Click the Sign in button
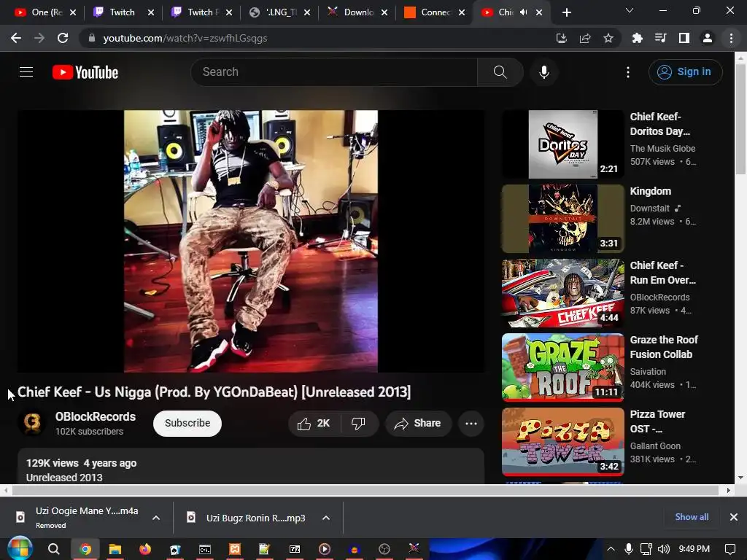747x560 pixels. coord(685,72)
